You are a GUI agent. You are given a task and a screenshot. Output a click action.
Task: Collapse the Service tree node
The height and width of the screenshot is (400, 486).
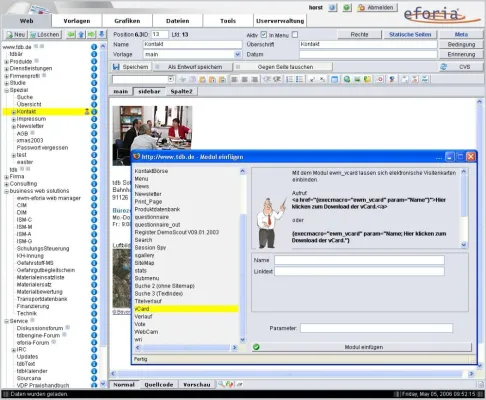click(6, 321)
